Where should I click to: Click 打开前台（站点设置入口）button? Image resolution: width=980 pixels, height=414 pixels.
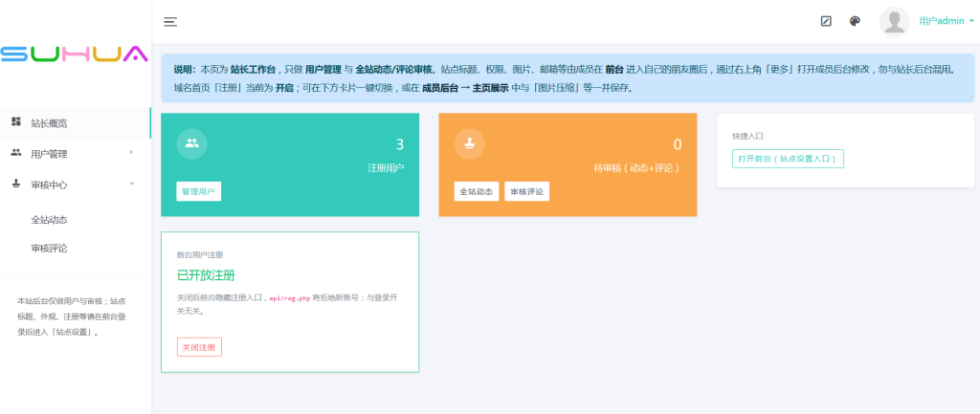click(789, 159)
